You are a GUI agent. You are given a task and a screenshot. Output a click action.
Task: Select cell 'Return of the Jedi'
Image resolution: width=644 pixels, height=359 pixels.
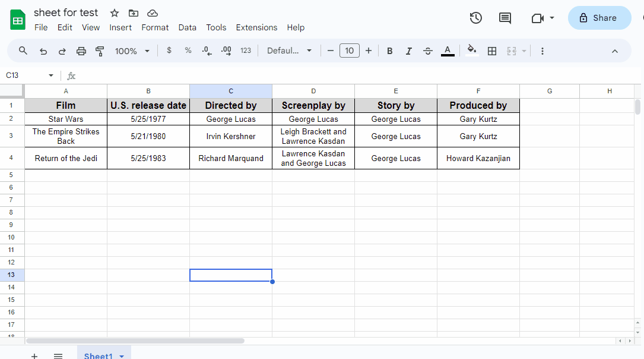coord(66,158)
